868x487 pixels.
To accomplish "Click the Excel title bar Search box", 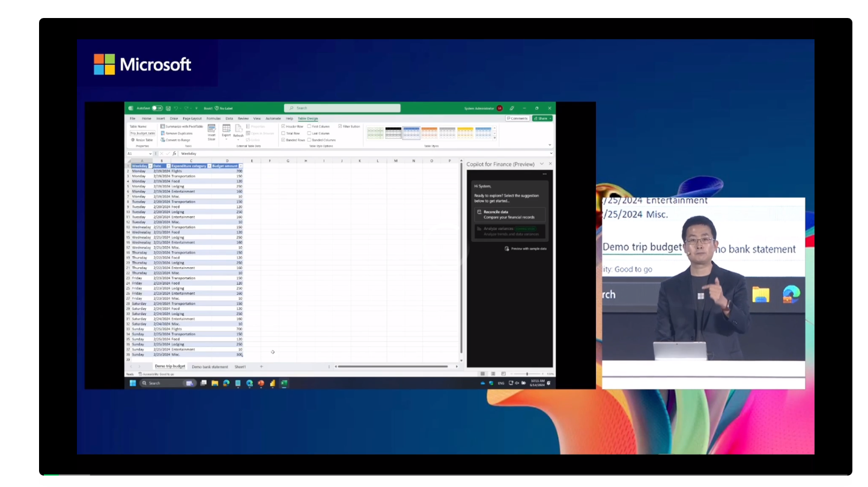I will 342,108.
